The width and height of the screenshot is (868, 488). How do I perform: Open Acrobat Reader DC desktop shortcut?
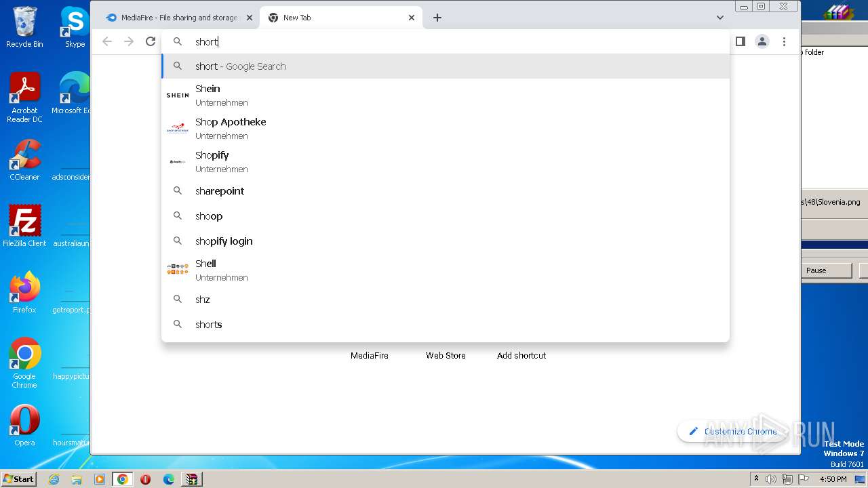tap(24, 98)
